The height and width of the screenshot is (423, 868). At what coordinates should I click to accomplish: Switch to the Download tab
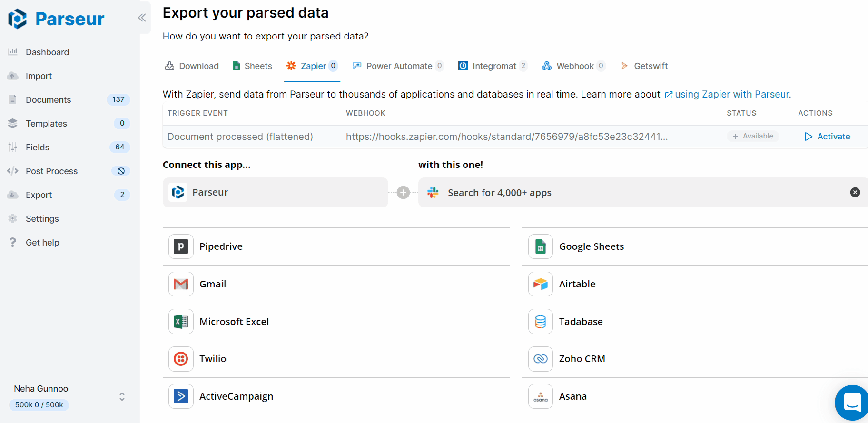pos(192,66)
